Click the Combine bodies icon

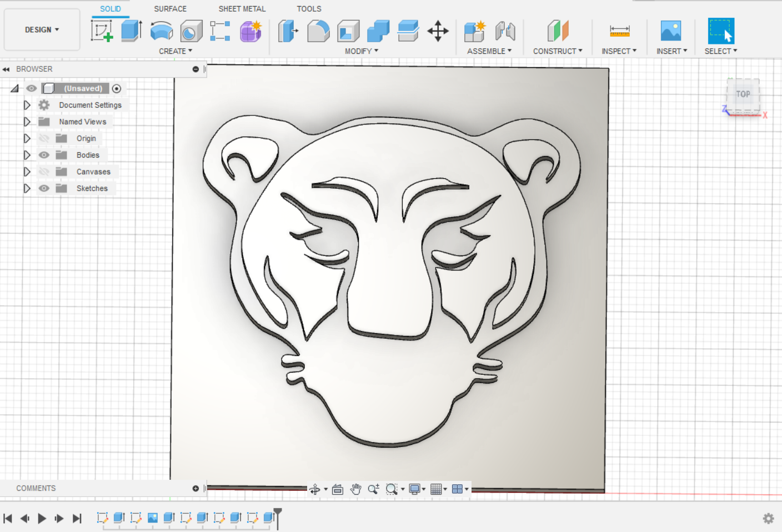(378, 31)
